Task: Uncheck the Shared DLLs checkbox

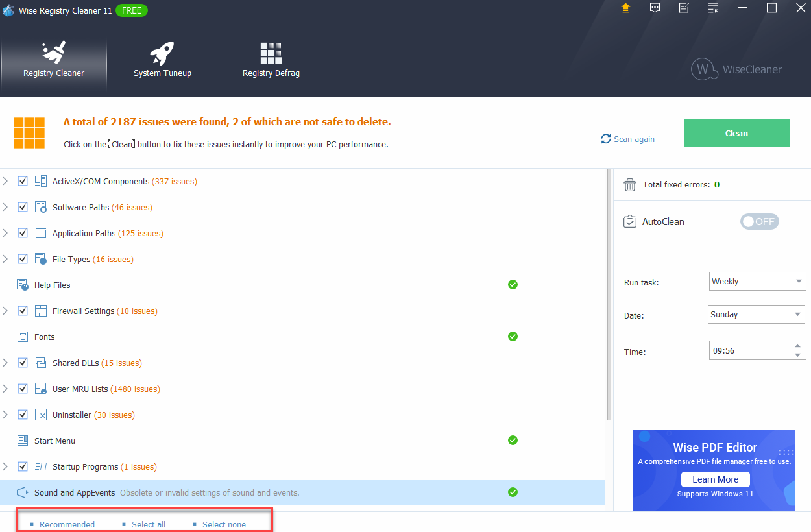Action: pyautogui.click(x=23, y=363)
